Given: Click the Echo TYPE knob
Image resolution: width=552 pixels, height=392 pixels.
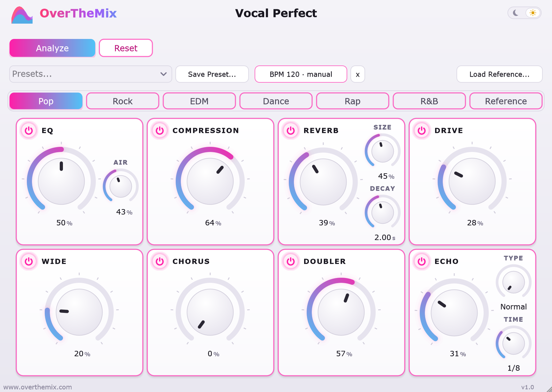Looking at the screenshot, I should pyautogui.click(x=514, y=282).
